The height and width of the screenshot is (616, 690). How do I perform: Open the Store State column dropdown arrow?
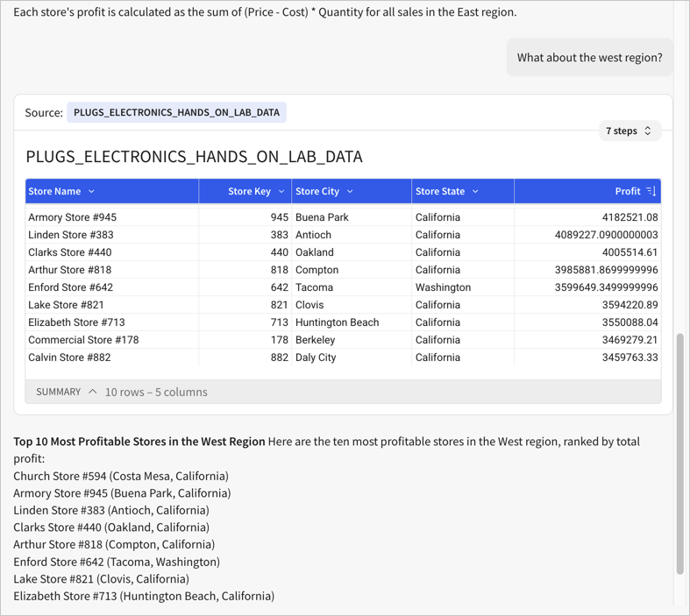(475, 191)
